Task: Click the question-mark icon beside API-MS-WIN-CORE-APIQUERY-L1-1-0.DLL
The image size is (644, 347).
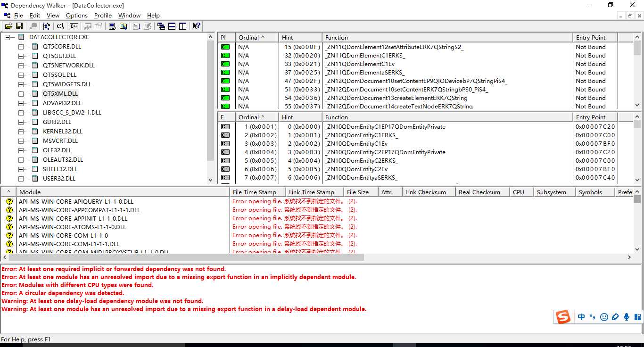Action: (9, 201)
